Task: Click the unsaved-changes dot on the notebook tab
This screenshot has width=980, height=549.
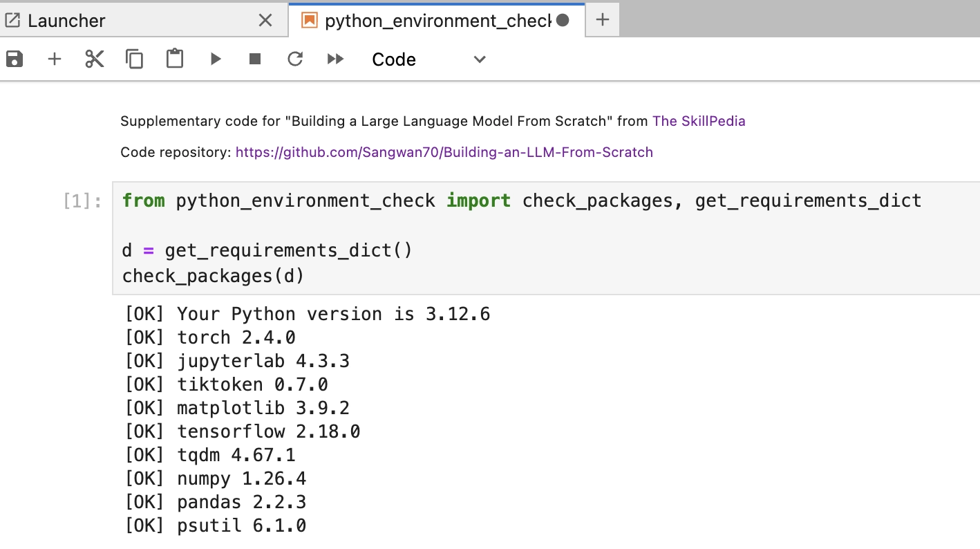Action: (563, 20)
